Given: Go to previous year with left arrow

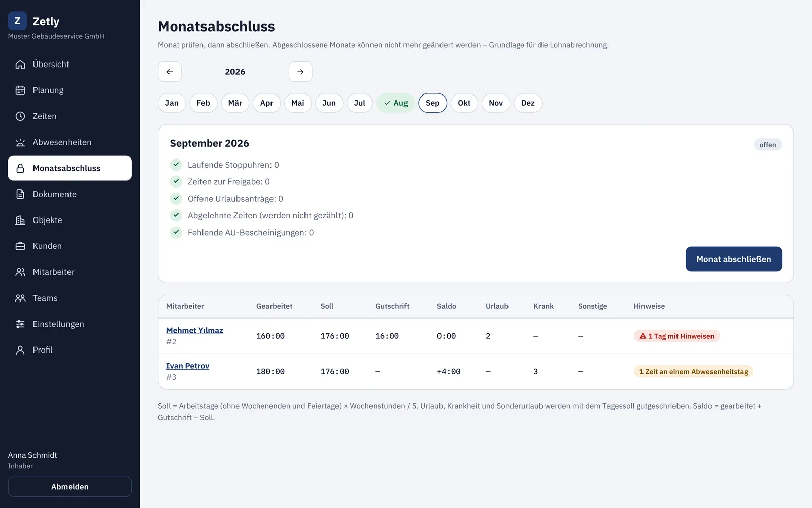Looking at the screenshot, I should coord(170,72).
